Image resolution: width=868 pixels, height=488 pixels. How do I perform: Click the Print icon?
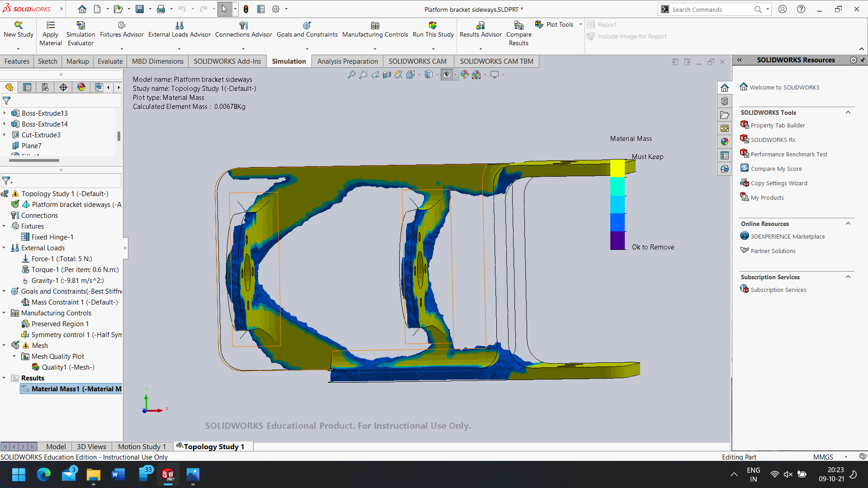[x=160, y=9]
